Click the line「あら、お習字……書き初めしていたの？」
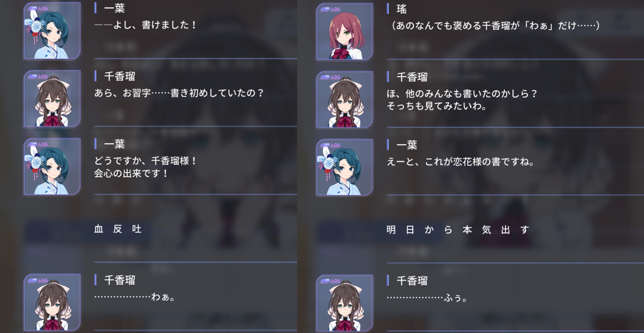Image resolution: width=644 pixels, height=333 pixels. (x=179, y=93)
